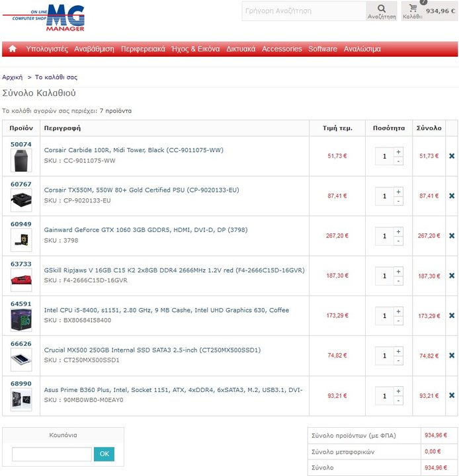
Task: Open Crucial MX500 250GB SSD product link
Action: (x=152, y=350)
